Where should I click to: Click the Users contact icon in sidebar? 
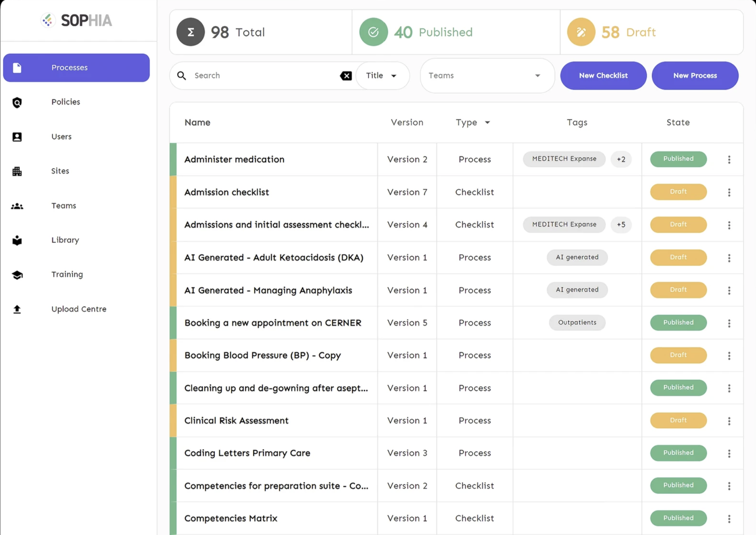(17, 137)
